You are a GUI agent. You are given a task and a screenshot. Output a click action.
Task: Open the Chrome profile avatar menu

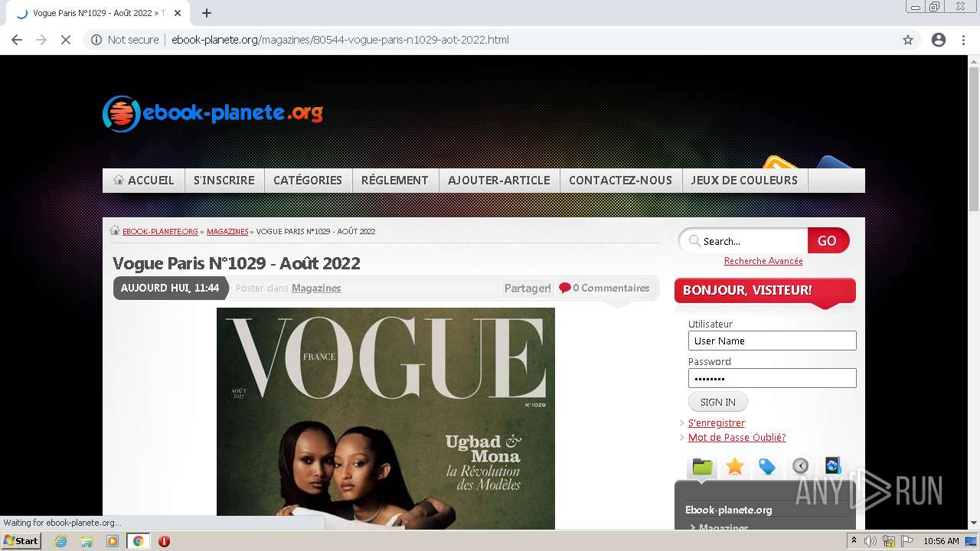coord(939,40)
